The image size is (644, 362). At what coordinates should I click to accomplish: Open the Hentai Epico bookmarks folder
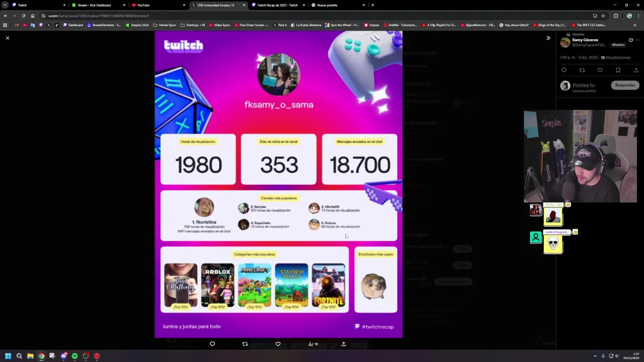point(165,25)
